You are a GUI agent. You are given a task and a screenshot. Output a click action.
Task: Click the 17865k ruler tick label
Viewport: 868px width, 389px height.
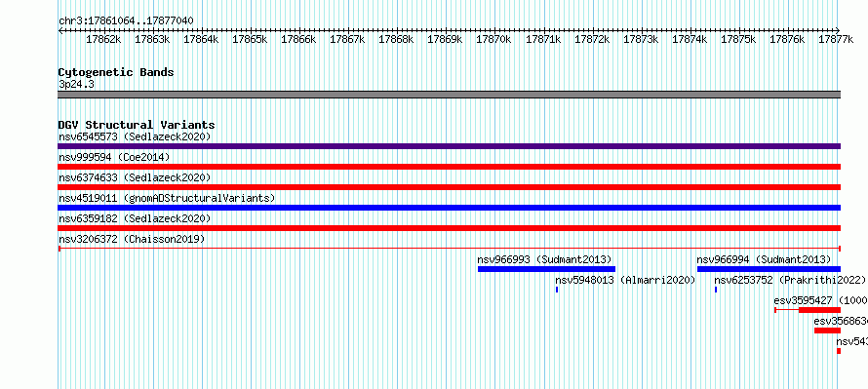click(250, 39)
